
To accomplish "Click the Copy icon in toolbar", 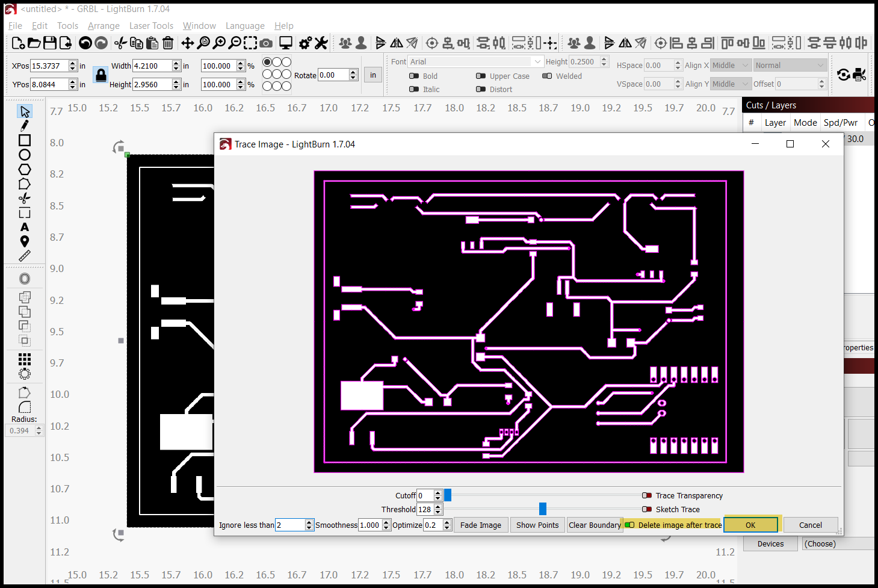I will coord(137,43).
